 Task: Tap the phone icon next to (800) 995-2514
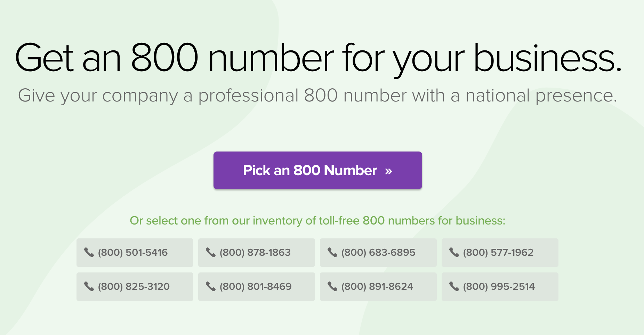click(454, 287)
